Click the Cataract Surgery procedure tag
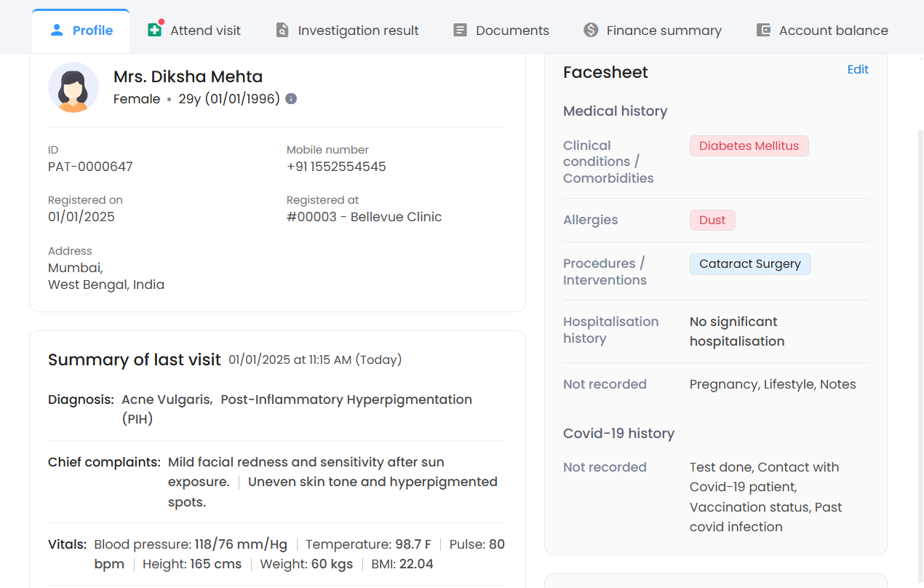Screen dimensions: 924x588 pos(749,264)
